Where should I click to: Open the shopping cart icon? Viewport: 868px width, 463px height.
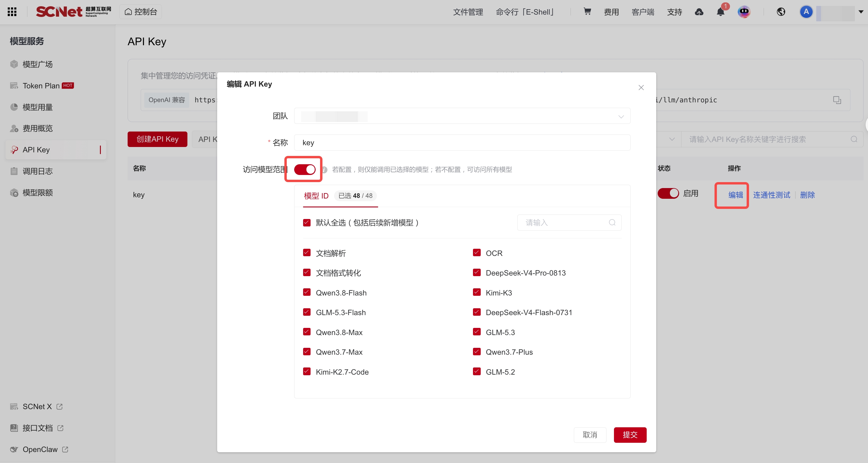pos(587,12)
